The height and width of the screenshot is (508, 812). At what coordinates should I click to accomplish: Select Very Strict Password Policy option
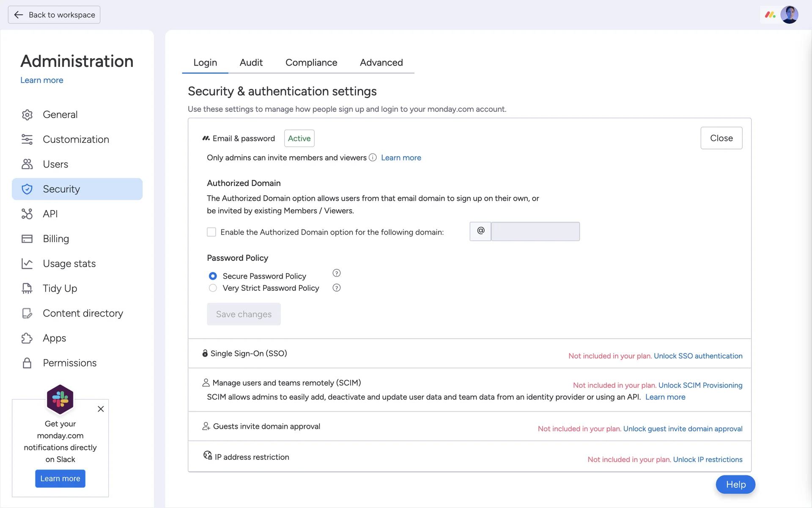coord(213,288)
